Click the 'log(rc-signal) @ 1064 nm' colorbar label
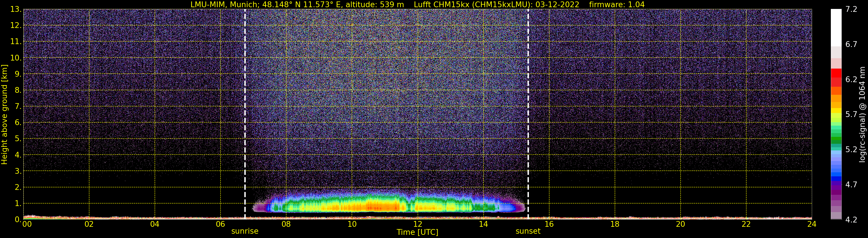868x238 pixels. 862,114
